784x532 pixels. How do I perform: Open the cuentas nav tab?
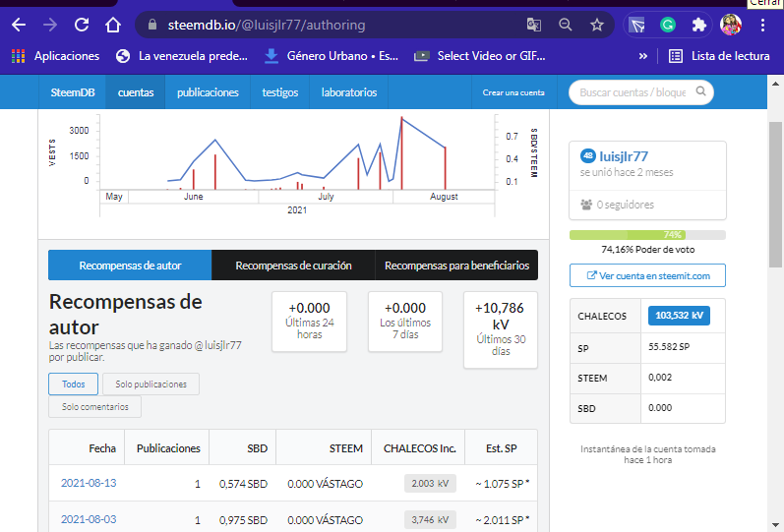[x=136, y=92]
